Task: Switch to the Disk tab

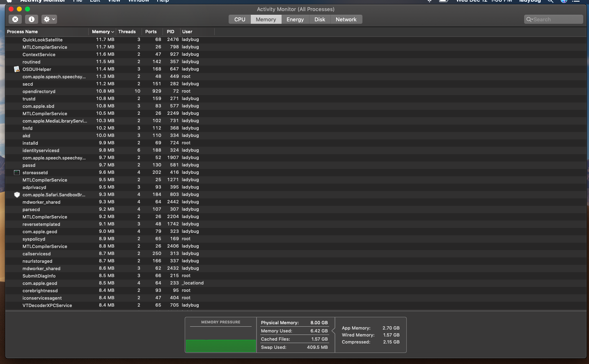Action: tap(320, 19)
